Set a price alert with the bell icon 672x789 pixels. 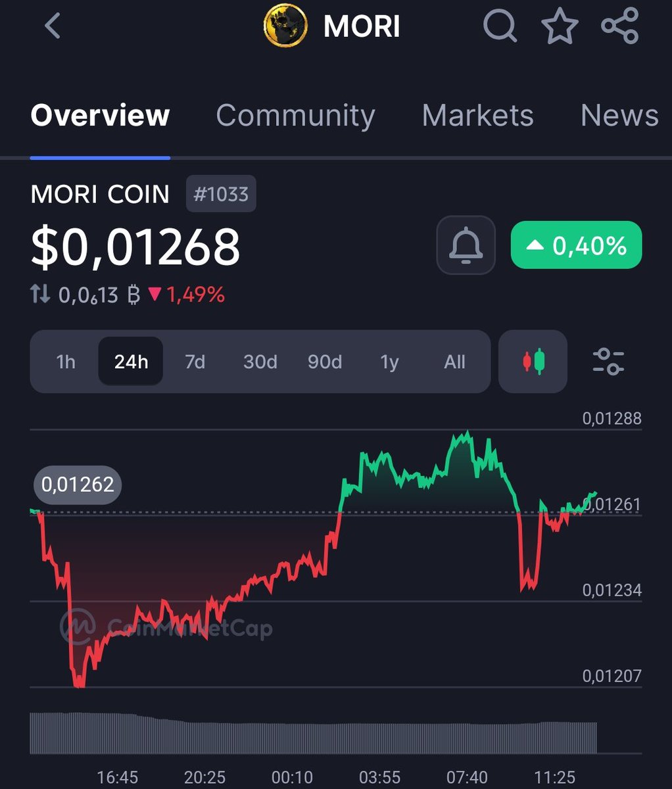coord(466,245)
